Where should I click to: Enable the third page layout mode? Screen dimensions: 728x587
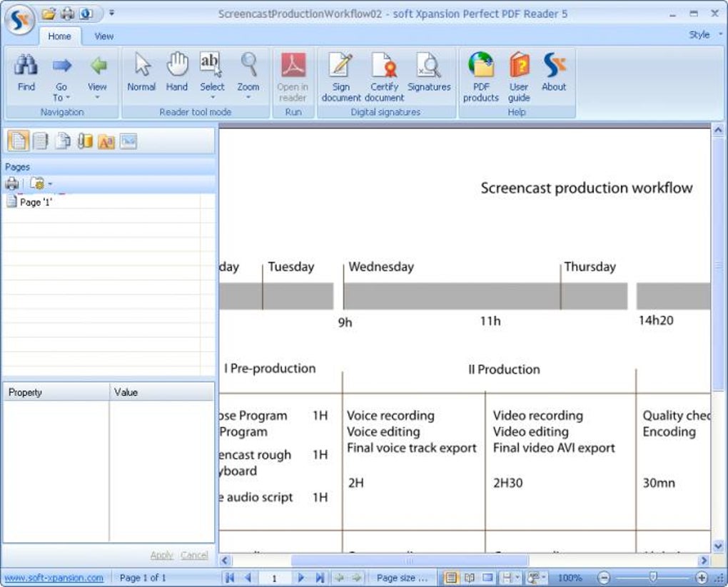[487, 578]
